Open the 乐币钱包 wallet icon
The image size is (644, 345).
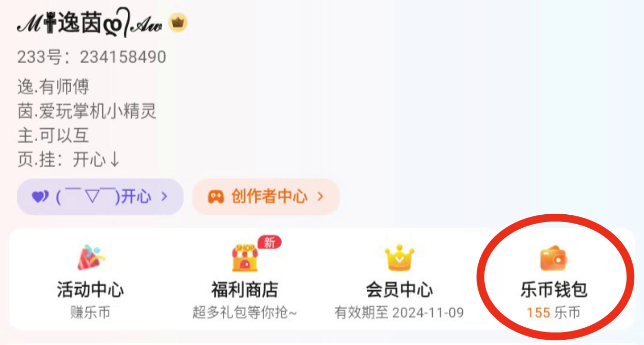pos(554,258)
